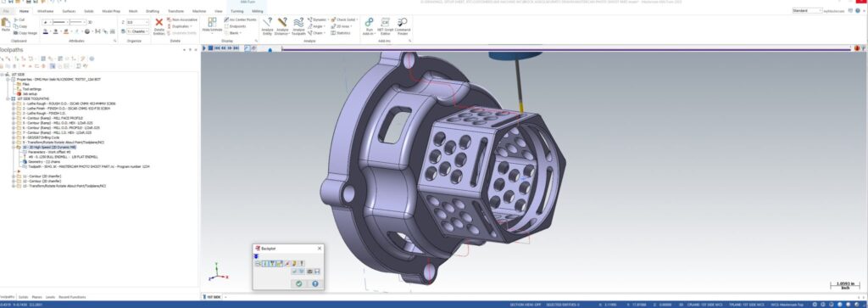The width and height of the screenshot is (868, 308).
Task: Click the Hide/Unhide icon
Action: 212,22
